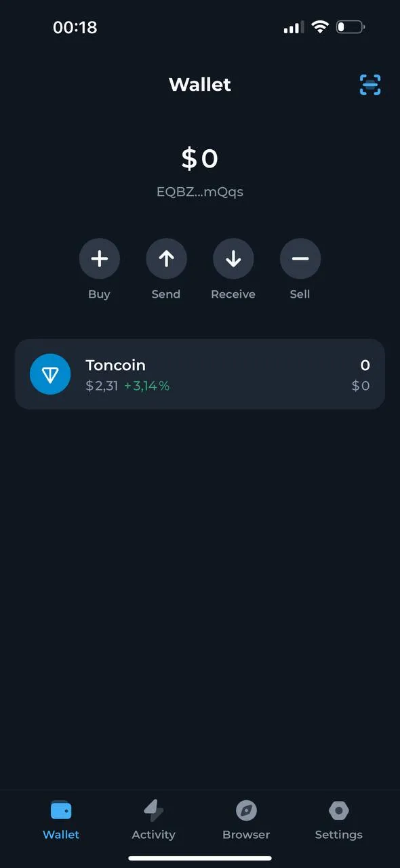Tap the battery indicator
The width and height of the screenshot is (400, 868).
(x=350, y=27)
